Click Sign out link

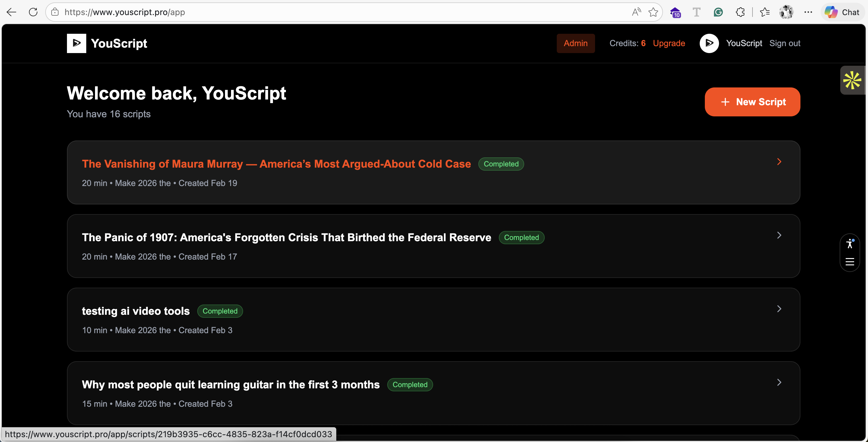(x=784, y=43)
